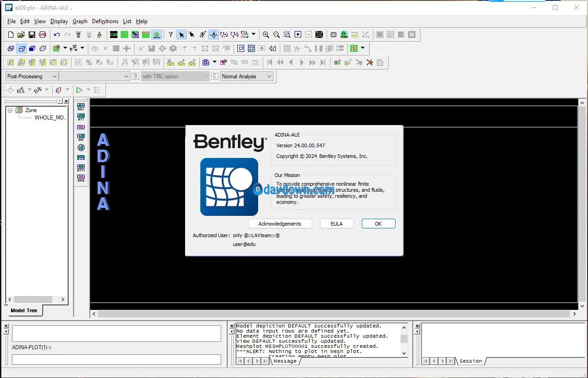
Task: Click the upper command text box
Action: coord(117,334)
